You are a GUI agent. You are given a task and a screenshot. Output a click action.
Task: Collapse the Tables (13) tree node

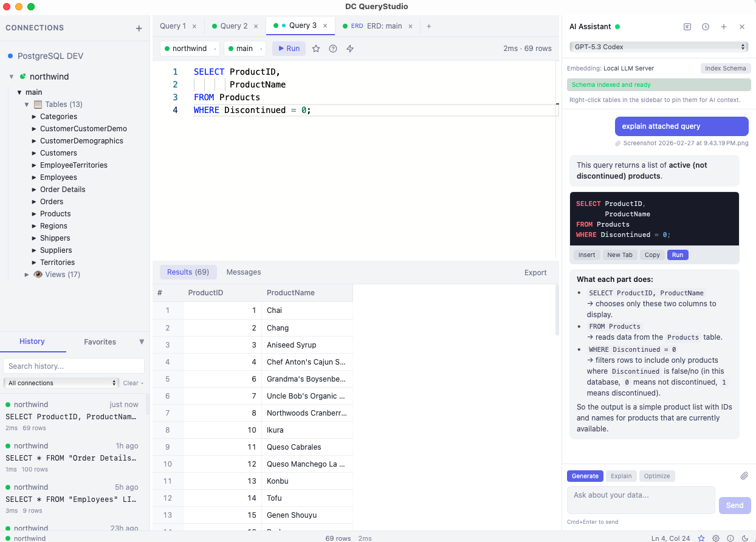tap(27, 104)
